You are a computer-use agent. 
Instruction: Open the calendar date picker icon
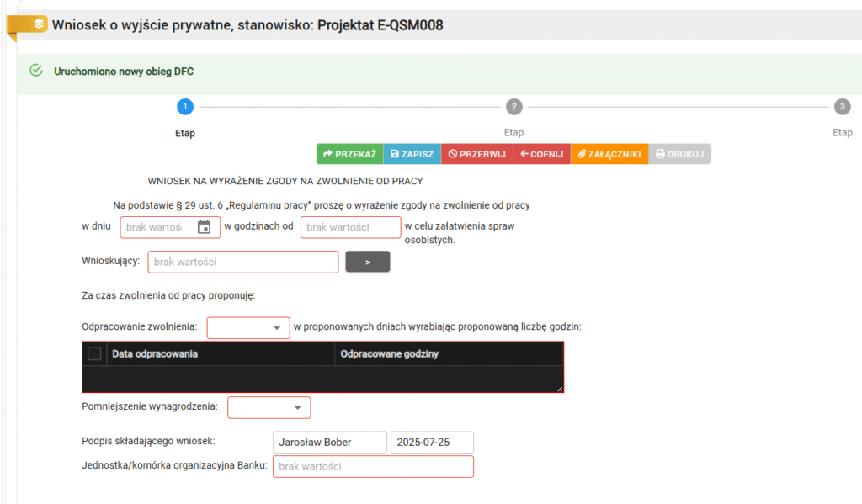point(204,227)
